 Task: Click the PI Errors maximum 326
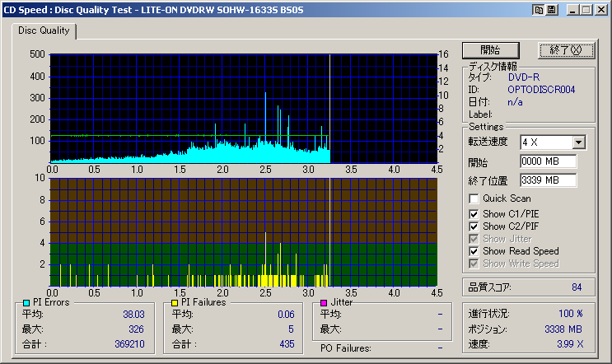point(136,329)
